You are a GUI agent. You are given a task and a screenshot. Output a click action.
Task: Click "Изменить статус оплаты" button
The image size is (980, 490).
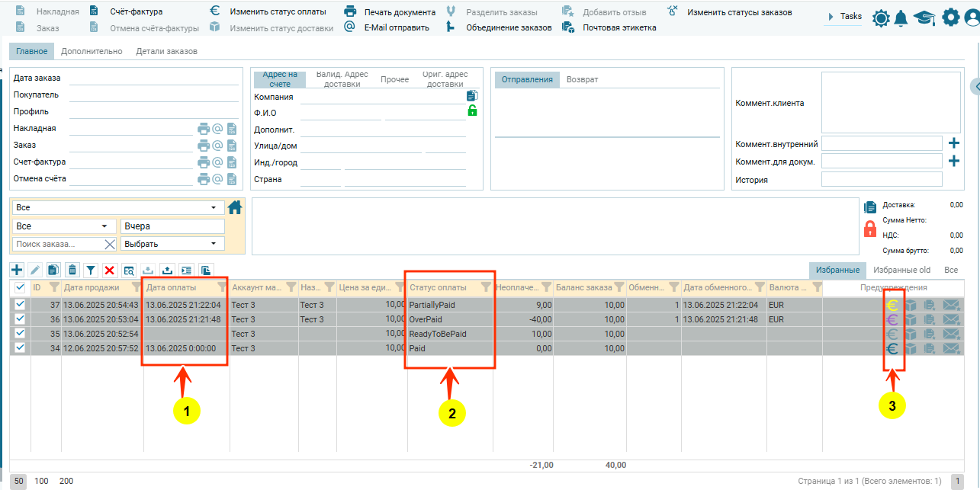click(278, 12)
